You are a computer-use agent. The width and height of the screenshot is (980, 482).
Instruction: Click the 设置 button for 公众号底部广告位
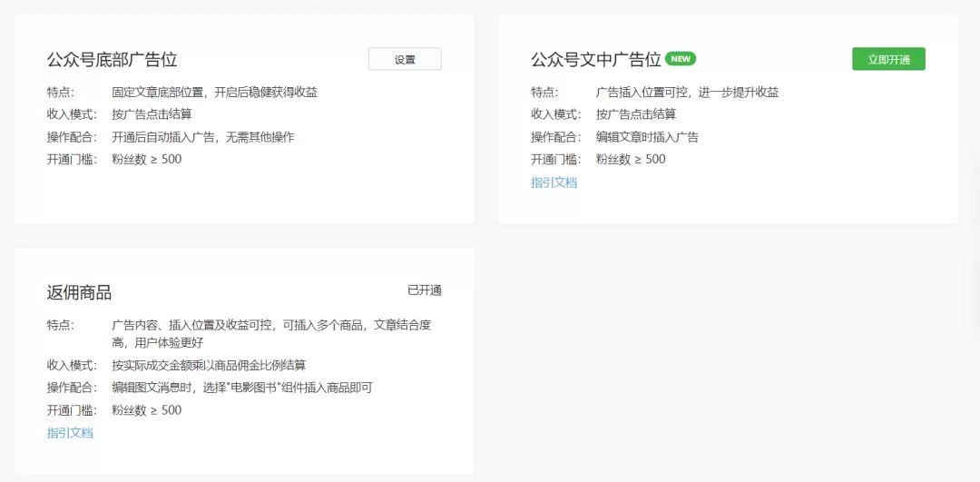[x=405, y=59]
